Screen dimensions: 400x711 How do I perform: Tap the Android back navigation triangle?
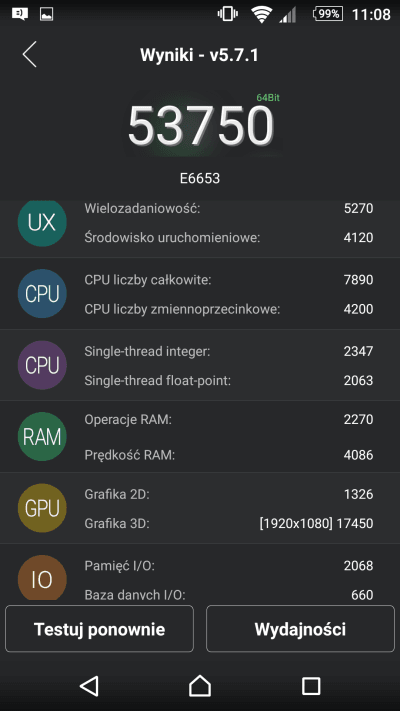pos(89,686)
